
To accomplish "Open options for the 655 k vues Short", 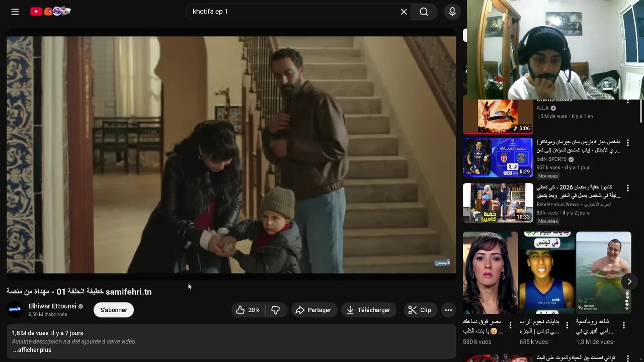I will 567,325.
